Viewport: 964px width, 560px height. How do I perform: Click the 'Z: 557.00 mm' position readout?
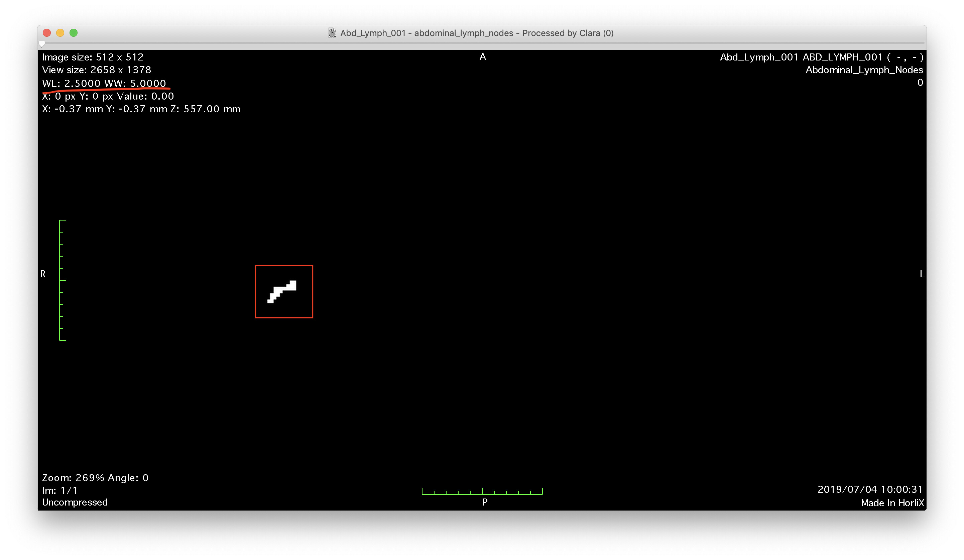[x=206, y=109]
